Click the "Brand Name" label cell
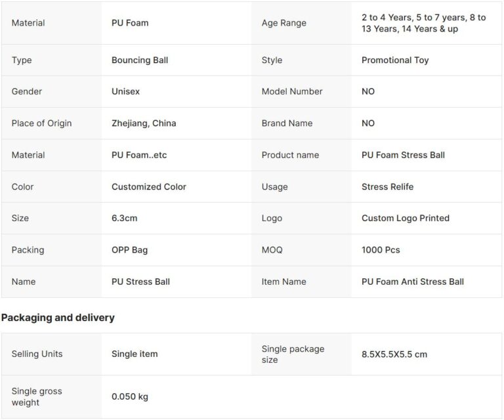Screen dimensions: 504x420 287,123
